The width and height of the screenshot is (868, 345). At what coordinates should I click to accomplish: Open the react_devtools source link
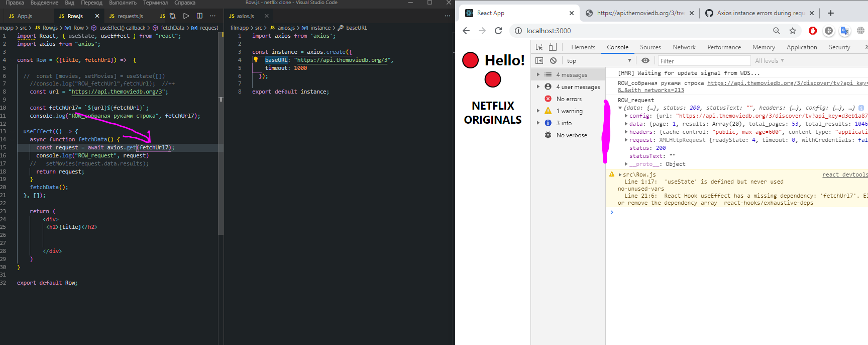point(845,175)
